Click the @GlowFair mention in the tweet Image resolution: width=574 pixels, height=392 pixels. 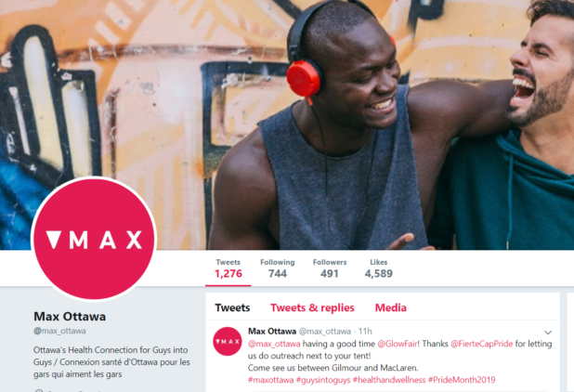(398, 344)
